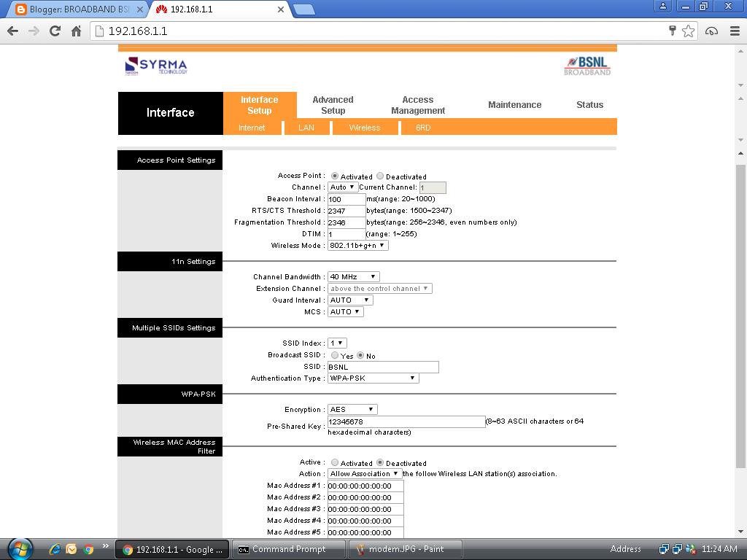The width and height of the screenshot is (747, 560).
Task: Click the browser back arrow
Action: (12, 31)
